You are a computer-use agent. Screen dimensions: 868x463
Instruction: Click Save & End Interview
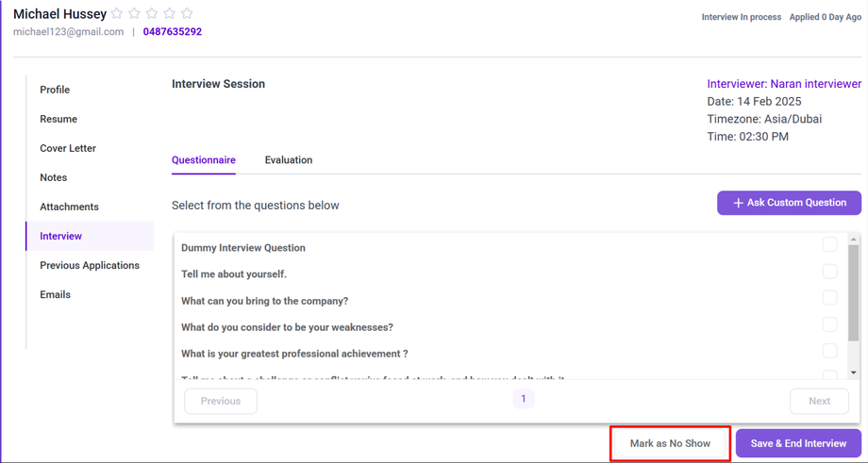[798, 443]
